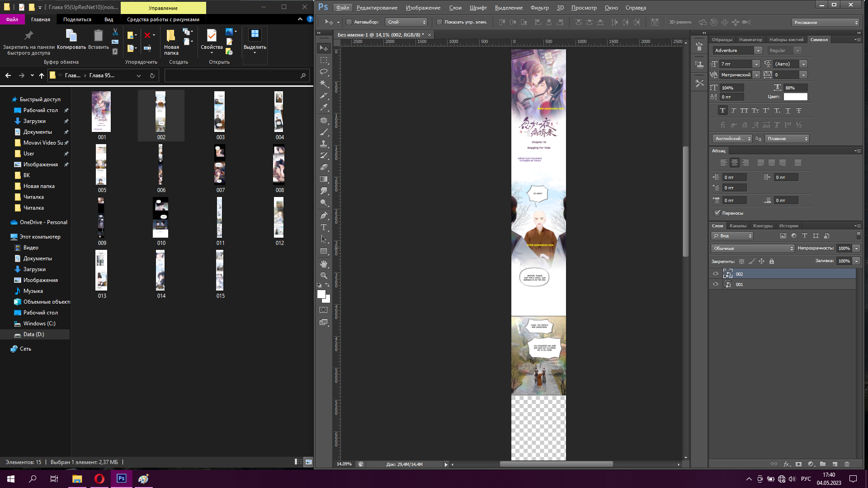868x488 pixels.
Task: Open the Слои menu in Photoshop
Action: (x=455, y=8)
